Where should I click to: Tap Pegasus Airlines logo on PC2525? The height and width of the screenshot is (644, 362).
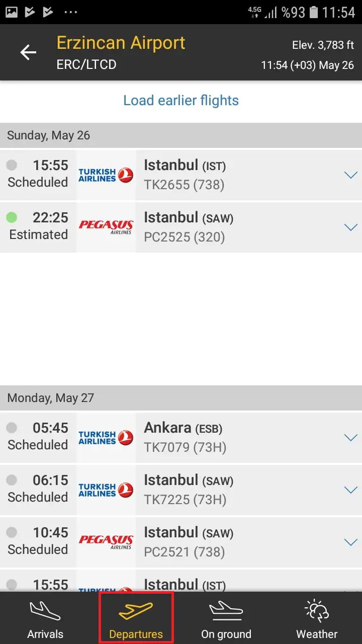106,227
